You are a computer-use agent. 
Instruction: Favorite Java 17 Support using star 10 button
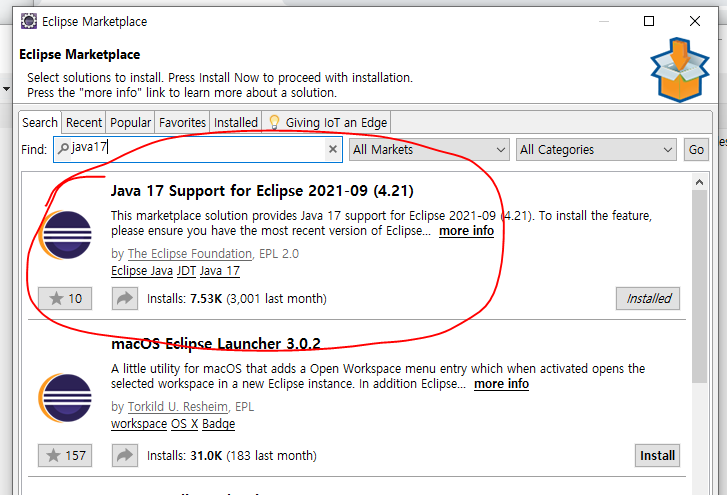tap(65, 298)
